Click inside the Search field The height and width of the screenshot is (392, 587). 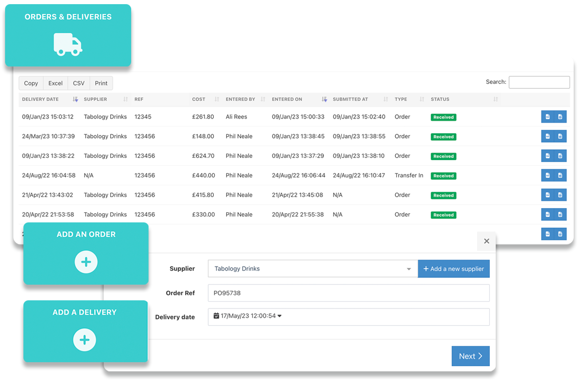click(x=539, y=82)
